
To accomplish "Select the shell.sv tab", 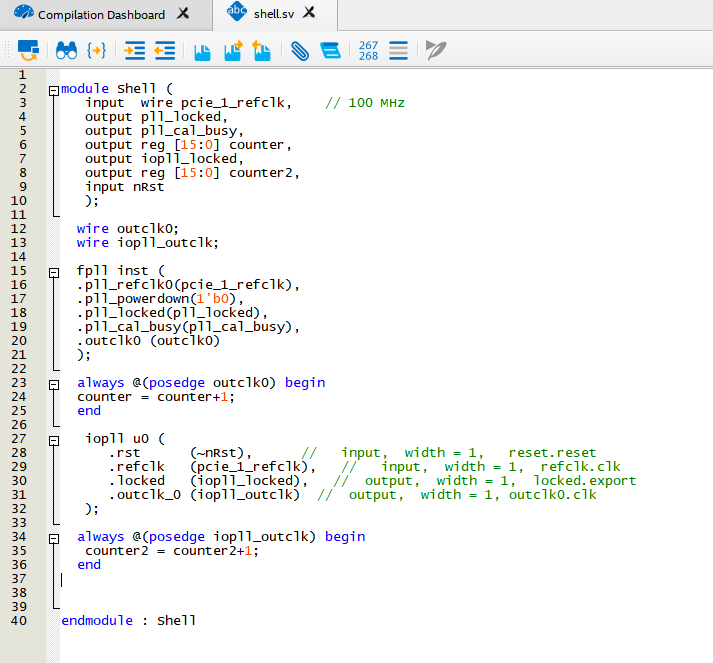I will pyautogui.click(x=276, y=13).
